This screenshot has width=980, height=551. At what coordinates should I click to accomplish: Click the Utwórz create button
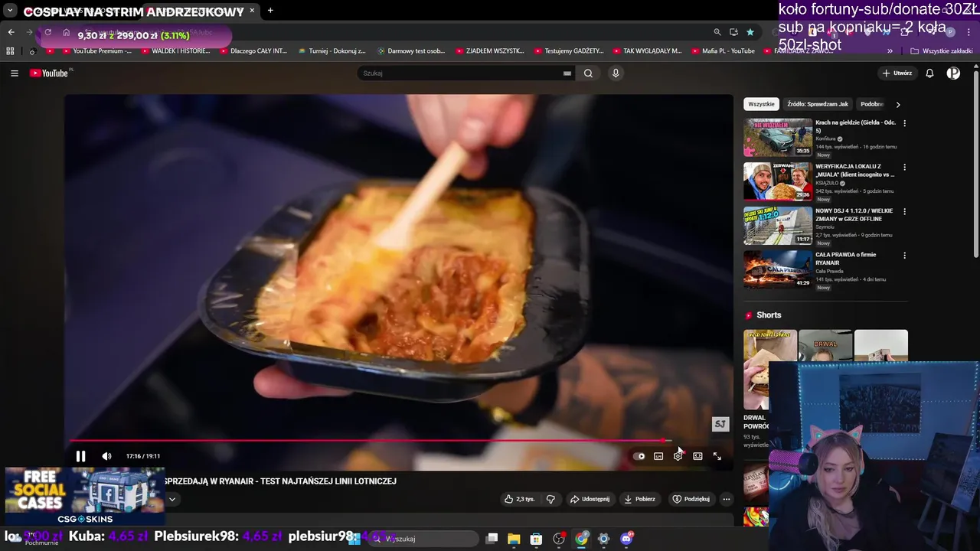[897, 73]
